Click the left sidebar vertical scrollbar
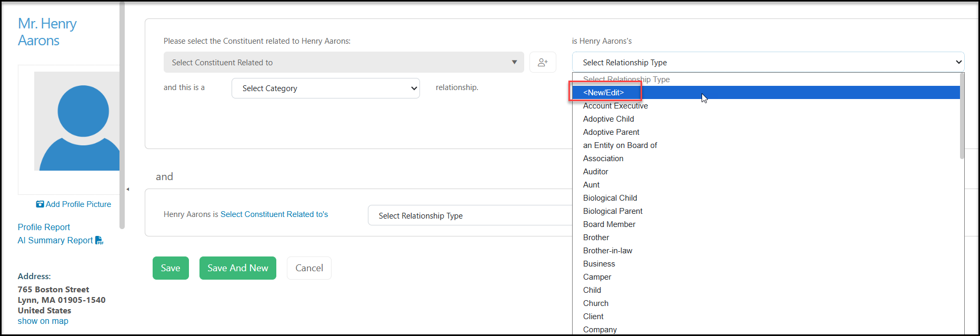 coord(122,116)
